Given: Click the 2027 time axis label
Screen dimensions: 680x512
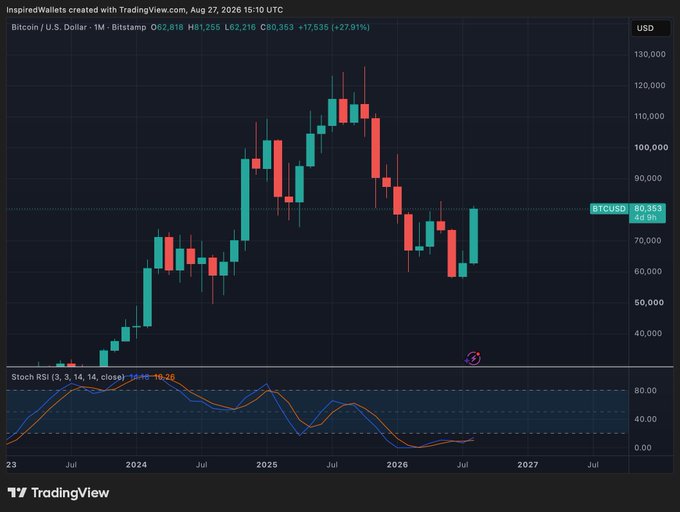Looking at the screenshot, I should click(x=528, y=465).
